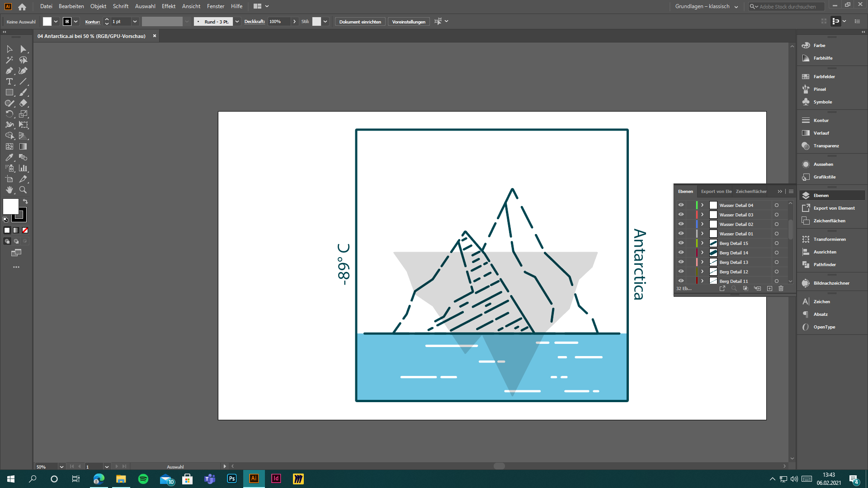The image size is (868, 488).
Task: Hide the Berg Detail 15 layer
Action: click(x=681, y=243)
